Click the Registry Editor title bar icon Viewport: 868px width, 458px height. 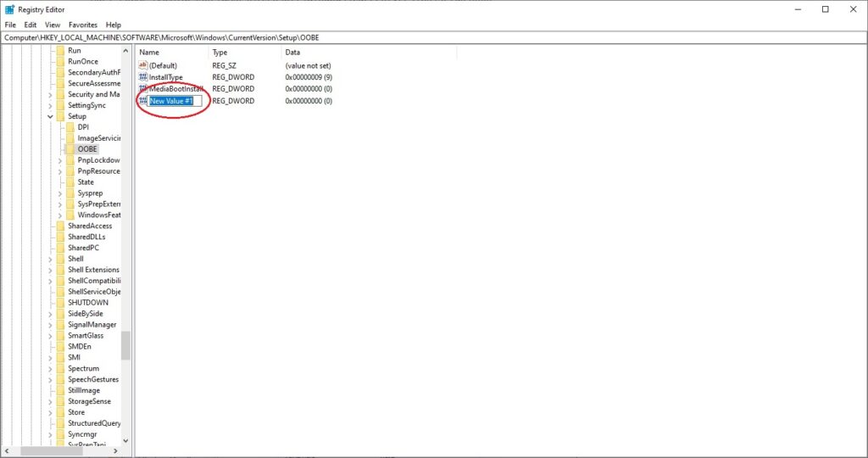point(9,9)
